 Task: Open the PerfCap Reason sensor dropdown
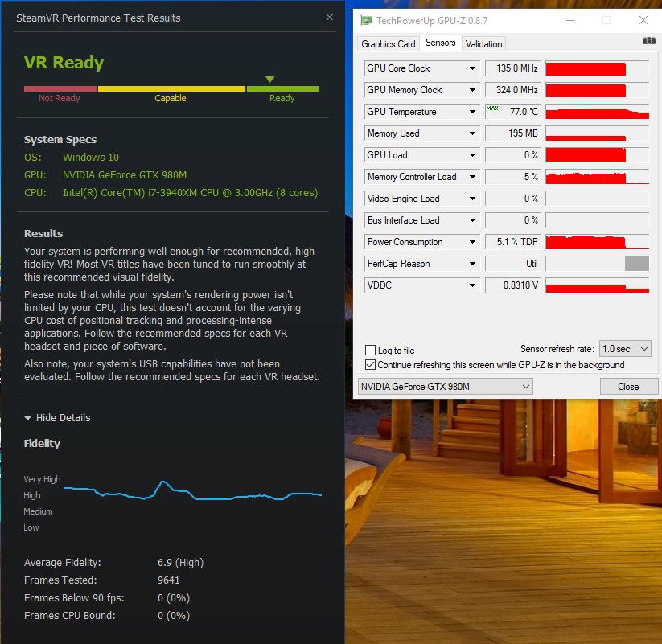click(472, 264)
